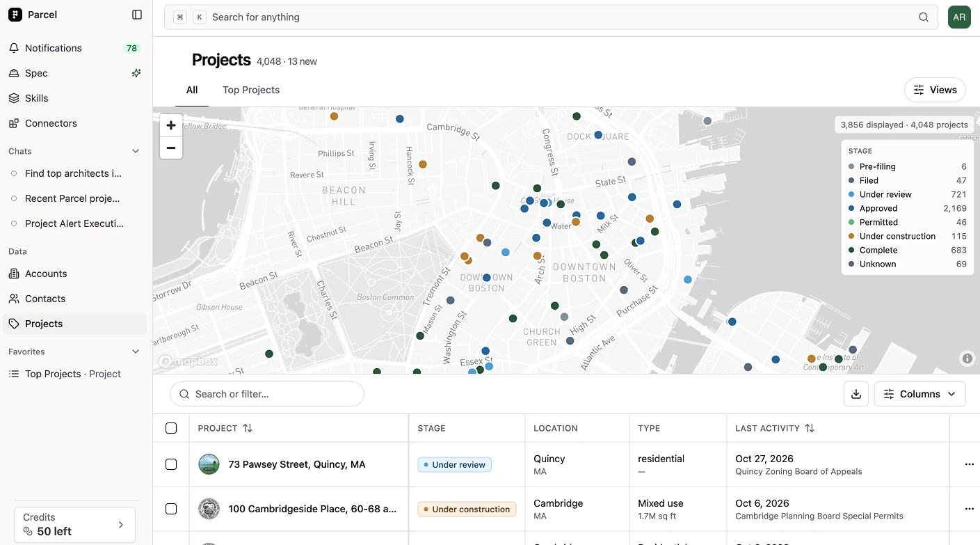Viewport: 980px width, 545px height.
Task: Open project 73 Pawsey Street, Quincy, MA
Action: (x=297, y=464)
